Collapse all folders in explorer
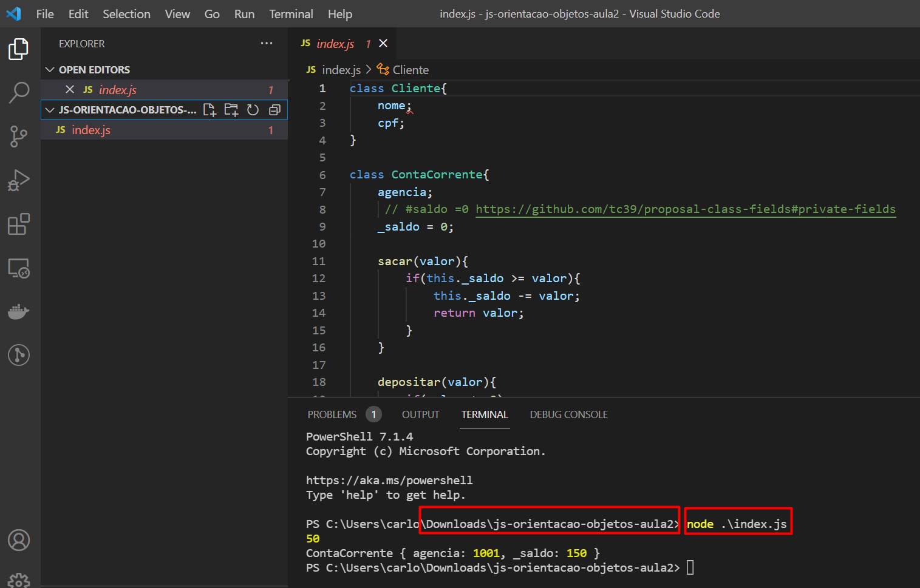Image resolution: width=920 pixels, height=588 pixels. click(x=274, y=110)
